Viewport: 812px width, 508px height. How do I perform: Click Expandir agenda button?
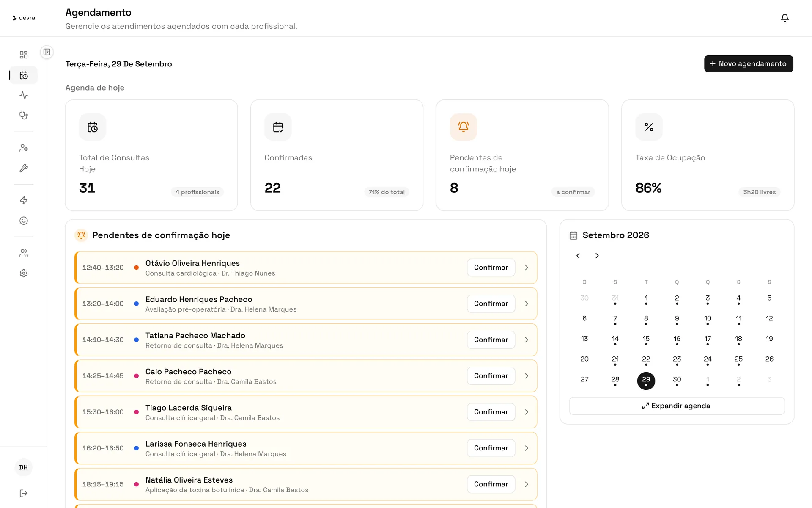677,406
